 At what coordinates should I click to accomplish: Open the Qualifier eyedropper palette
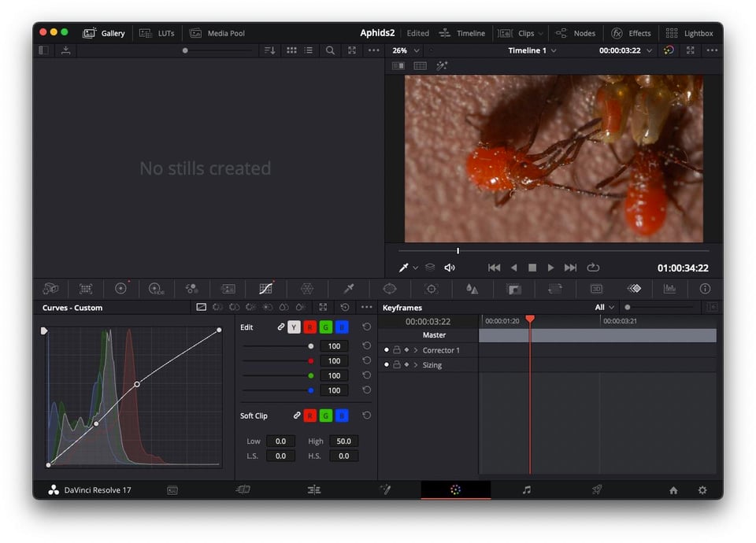pos(349,289)
